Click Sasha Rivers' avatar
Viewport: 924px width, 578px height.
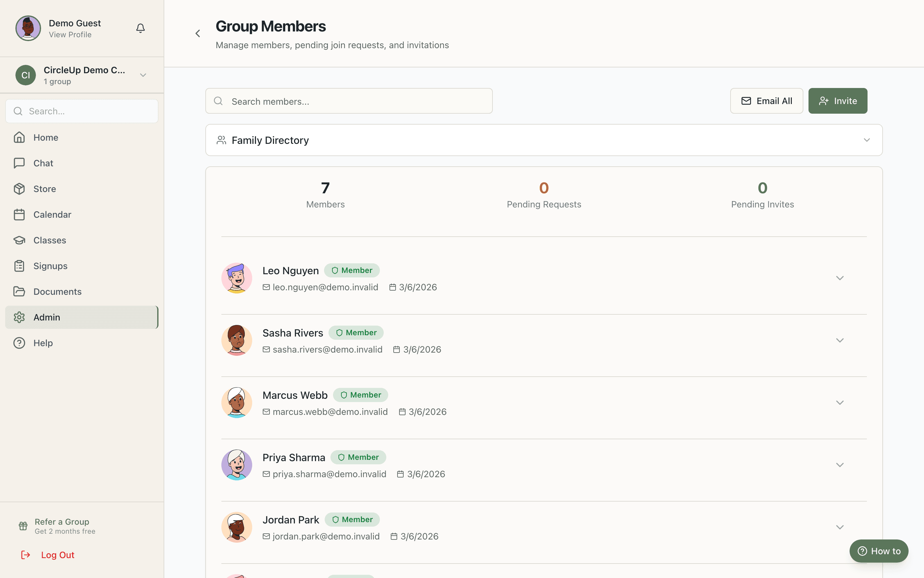[x=237, y=340]
